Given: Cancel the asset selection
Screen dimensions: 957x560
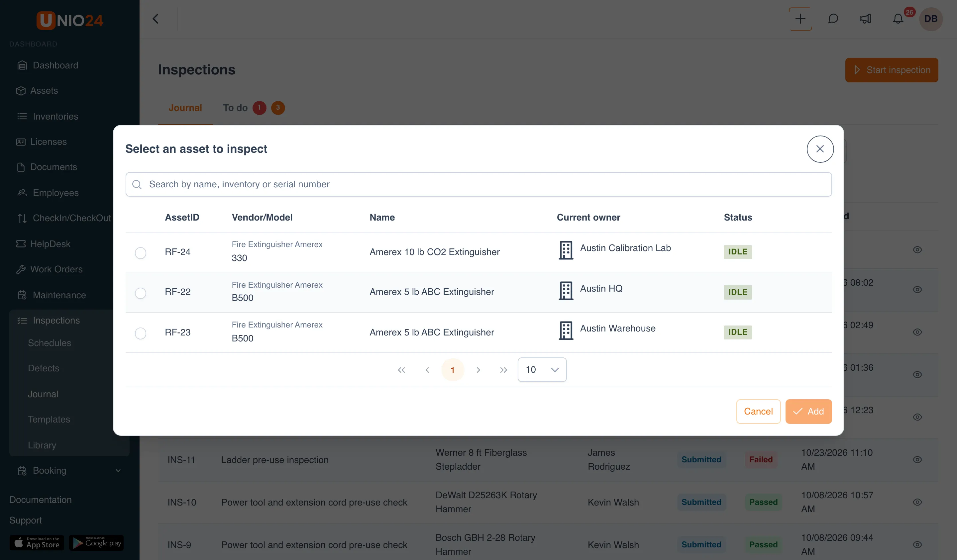Looking at the screenshot, I should tap(758, 411).
